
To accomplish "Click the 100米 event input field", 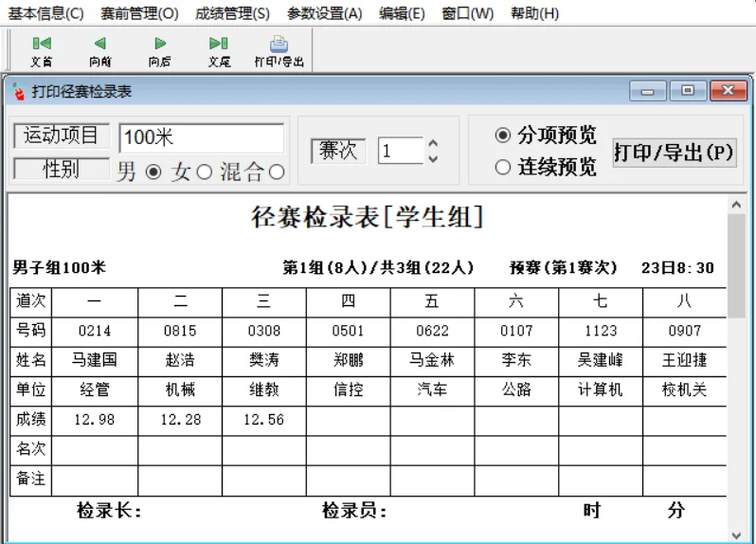I will (202, 137).
